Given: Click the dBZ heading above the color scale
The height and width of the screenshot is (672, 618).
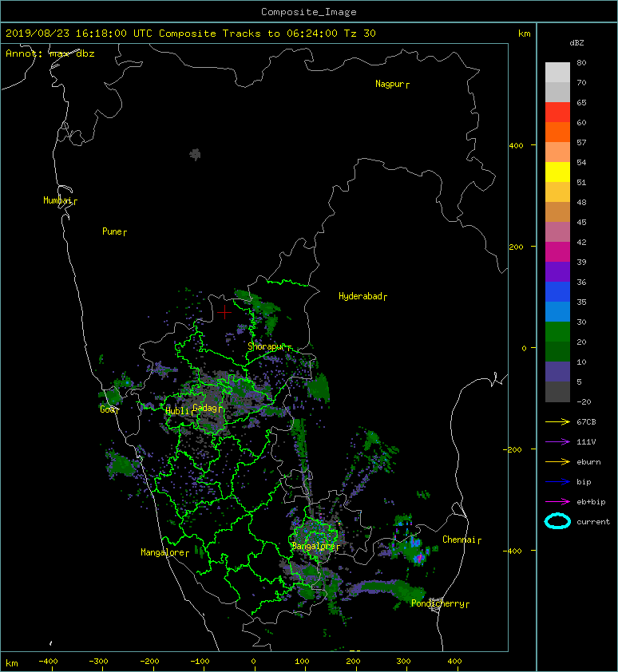Looking at the screenshot, I should 576,43.
